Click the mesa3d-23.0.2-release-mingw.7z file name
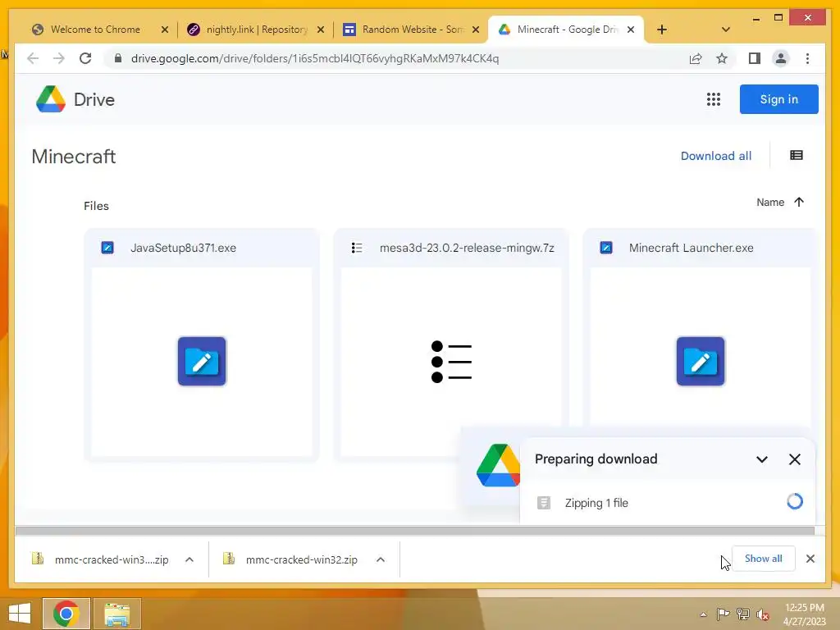The image size is (840, 630). coord(467,248)
